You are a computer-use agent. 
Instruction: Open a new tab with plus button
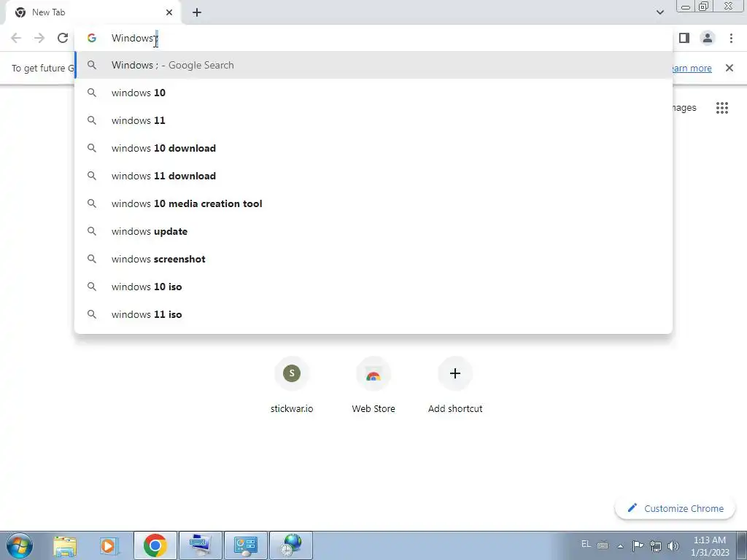(197, 13)
